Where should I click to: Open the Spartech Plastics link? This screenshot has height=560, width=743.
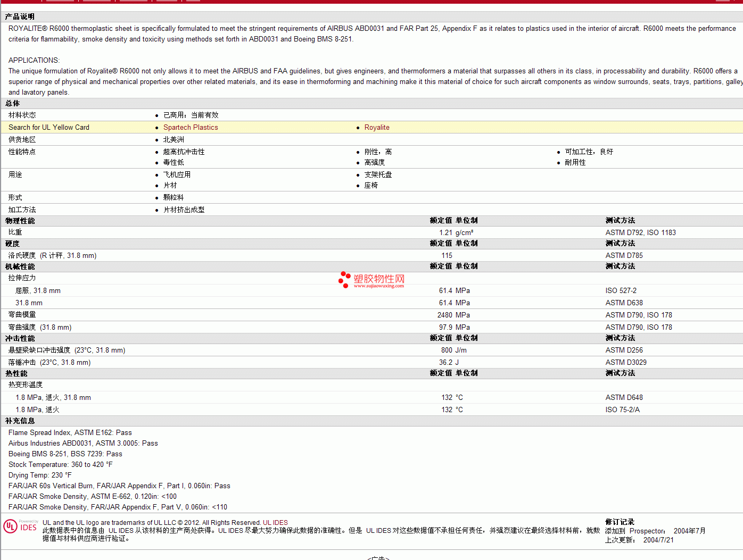click(191, 128)
